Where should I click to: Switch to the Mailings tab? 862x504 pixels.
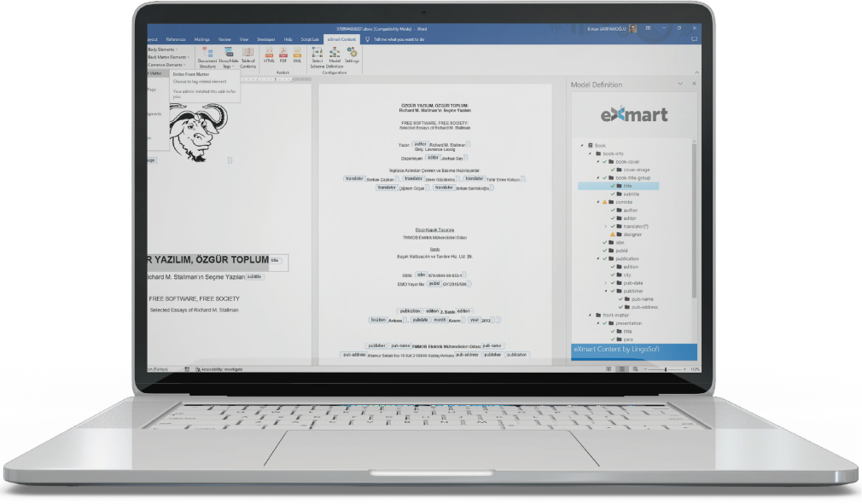(201, 39)
